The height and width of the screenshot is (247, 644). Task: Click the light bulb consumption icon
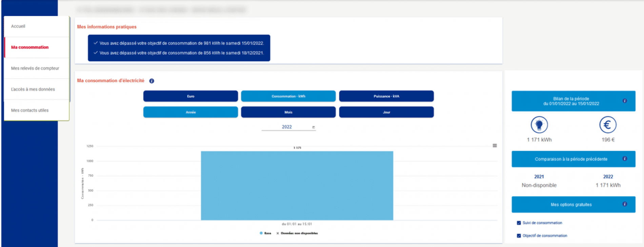click(539, 125)
